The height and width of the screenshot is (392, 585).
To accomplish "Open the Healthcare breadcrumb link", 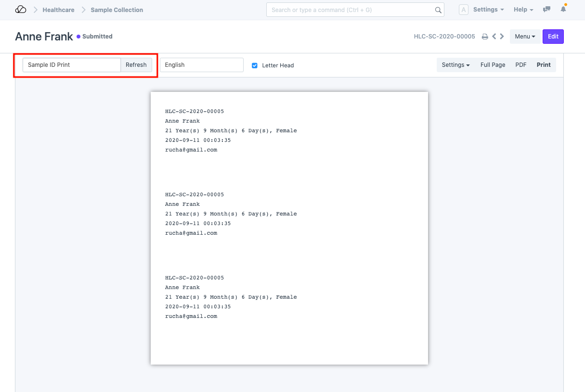I will (x=58, y=10).
